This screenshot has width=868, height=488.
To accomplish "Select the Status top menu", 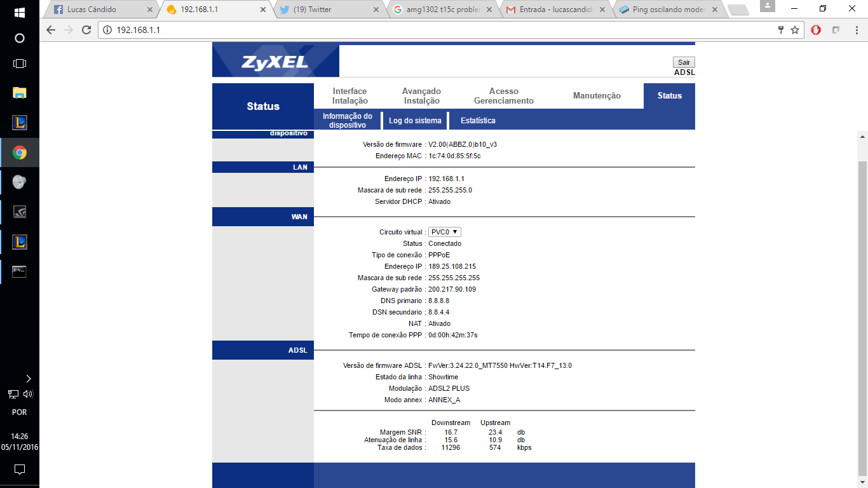I will (670, 95).
